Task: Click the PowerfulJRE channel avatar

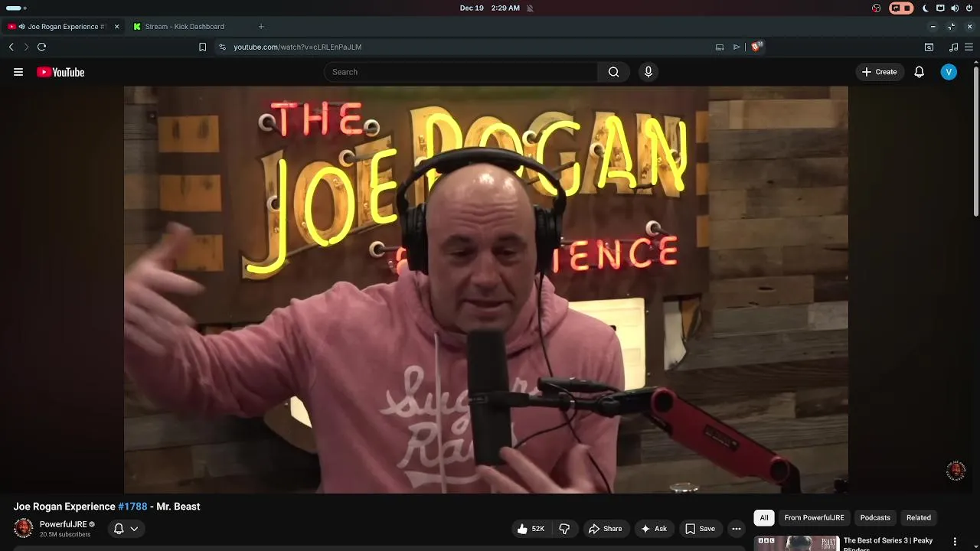Action: click(x=24, y=528)
